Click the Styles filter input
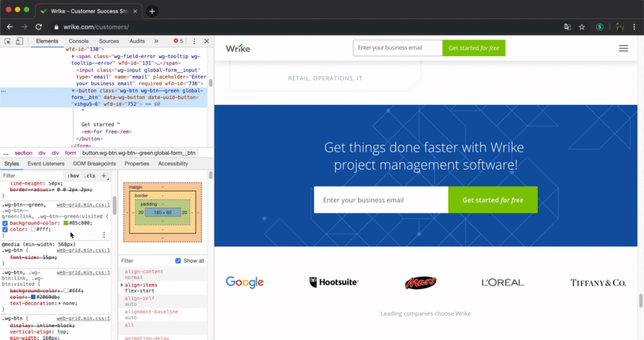This screenshot has width=644, height=340. (x=33, y=175)
